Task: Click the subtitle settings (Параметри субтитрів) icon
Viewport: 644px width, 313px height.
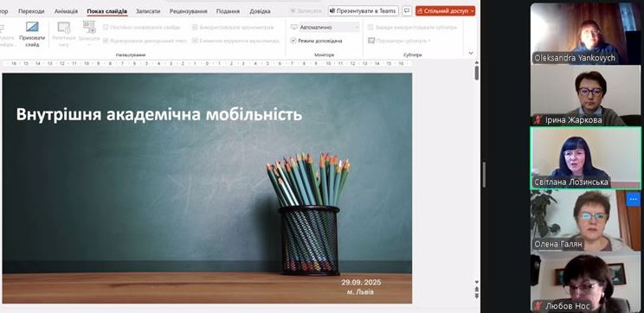Action: tap(371, 41)
